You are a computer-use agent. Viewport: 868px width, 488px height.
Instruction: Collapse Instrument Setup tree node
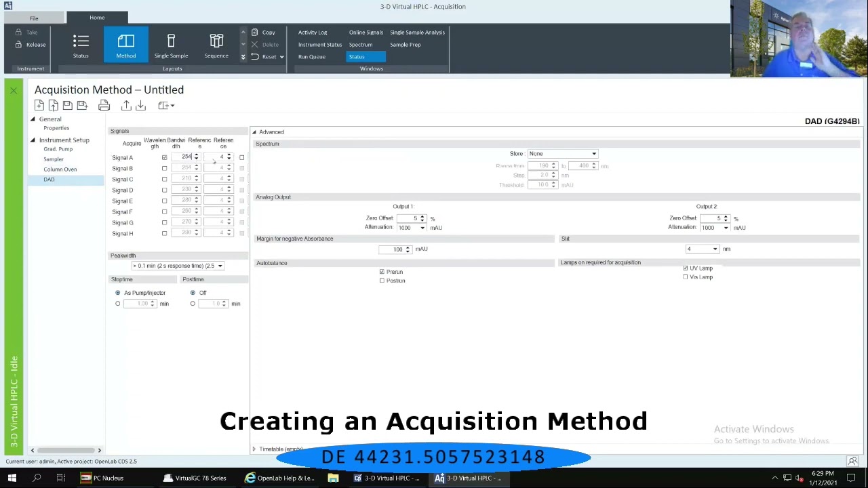click(x=33, y=140)
